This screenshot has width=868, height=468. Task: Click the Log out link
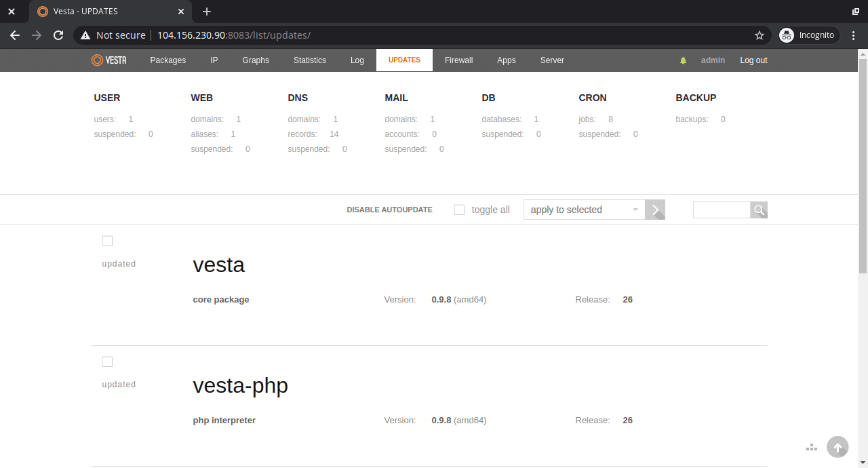753,60
